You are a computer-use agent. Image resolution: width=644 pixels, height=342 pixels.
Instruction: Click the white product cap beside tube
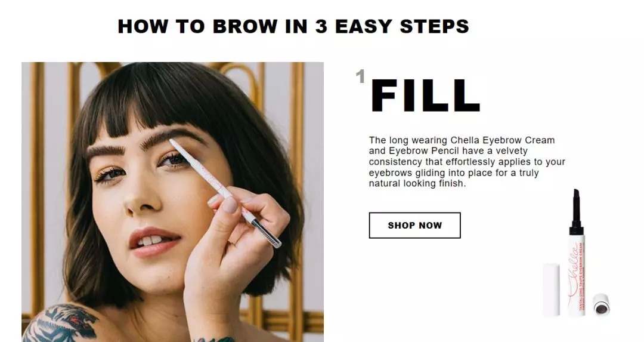click(551, 290)
